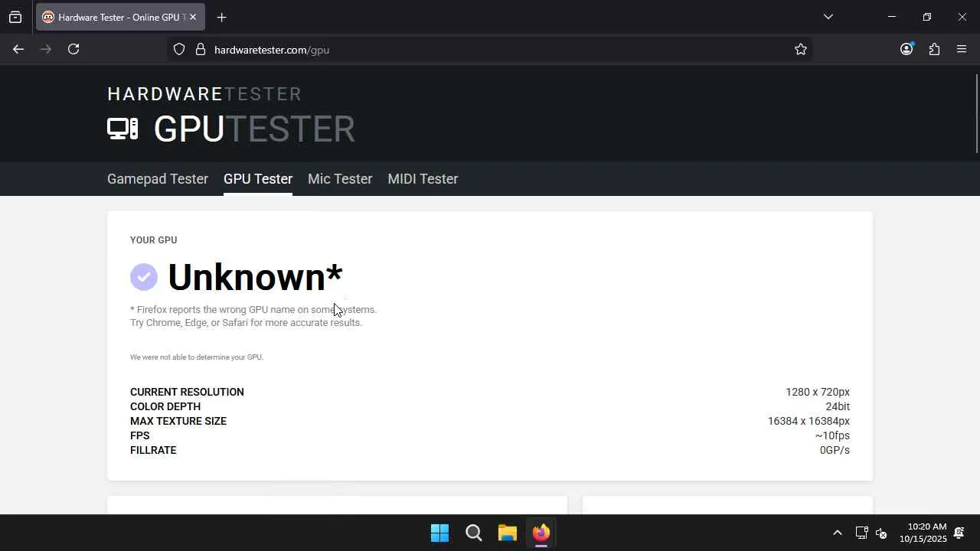The image size is (980, 551).
Task: Close the Hardware Tester browser tab
Action: point(193,17)
